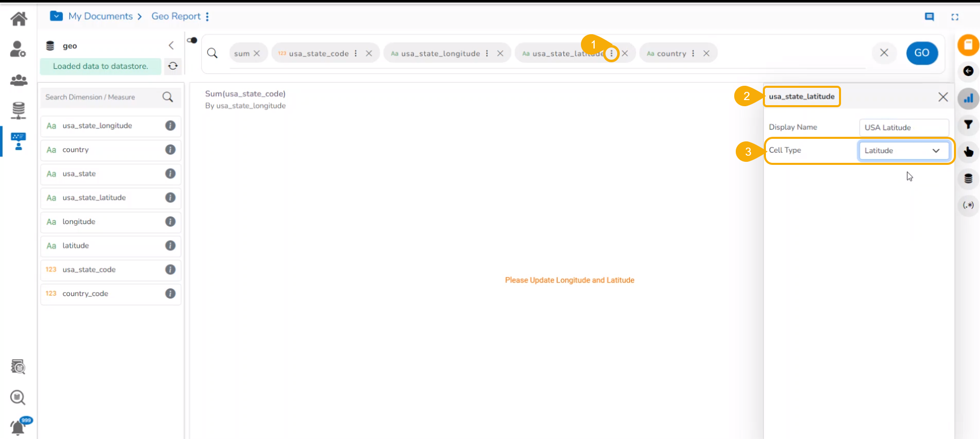
Task: Select usa_state_longitude in dimension list
Action: [x=111, y=126]
